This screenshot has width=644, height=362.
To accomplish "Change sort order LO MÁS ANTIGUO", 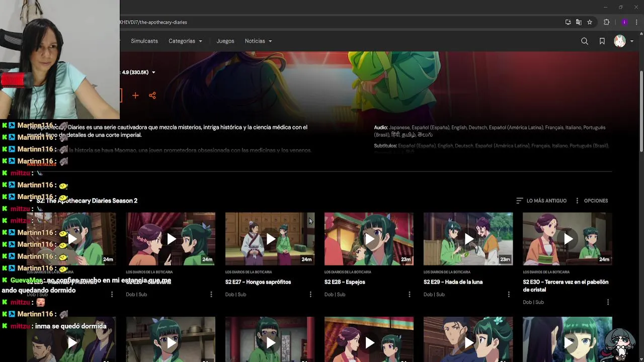I will (541, 201).
